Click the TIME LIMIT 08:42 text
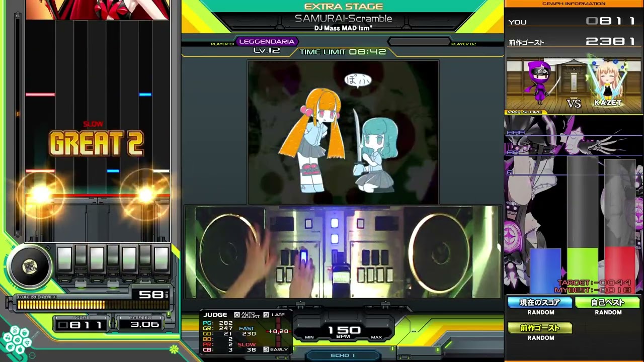Screen dimensions: 644x362 pyautogui.click(x=343, y=52)
